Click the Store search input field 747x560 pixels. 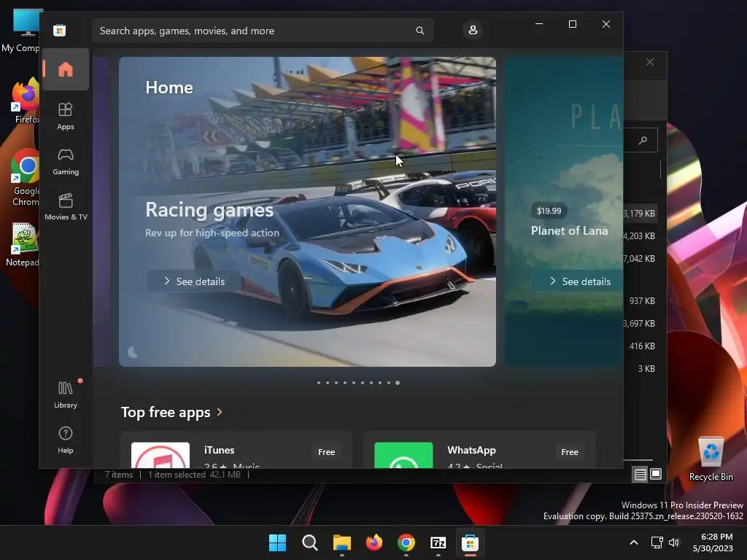(x=263, y=31)
